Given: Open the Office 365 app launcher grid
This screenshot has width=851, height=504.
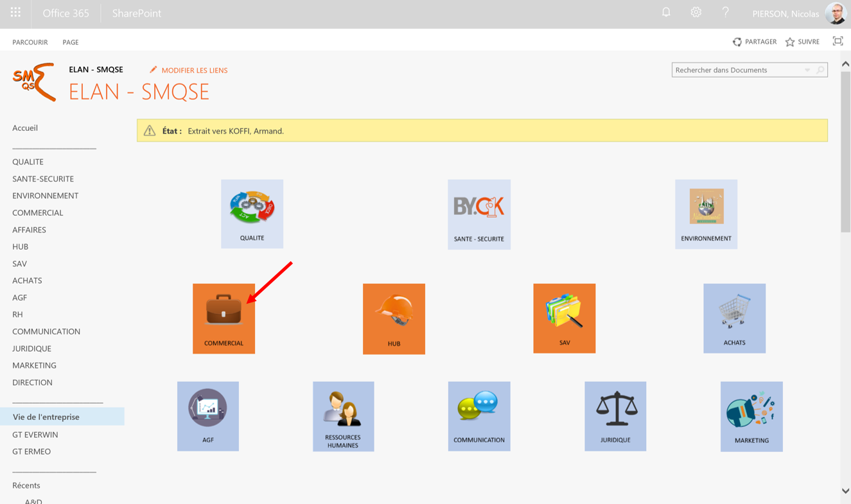Looking at the screenshot, I should (x=15, y=13).
